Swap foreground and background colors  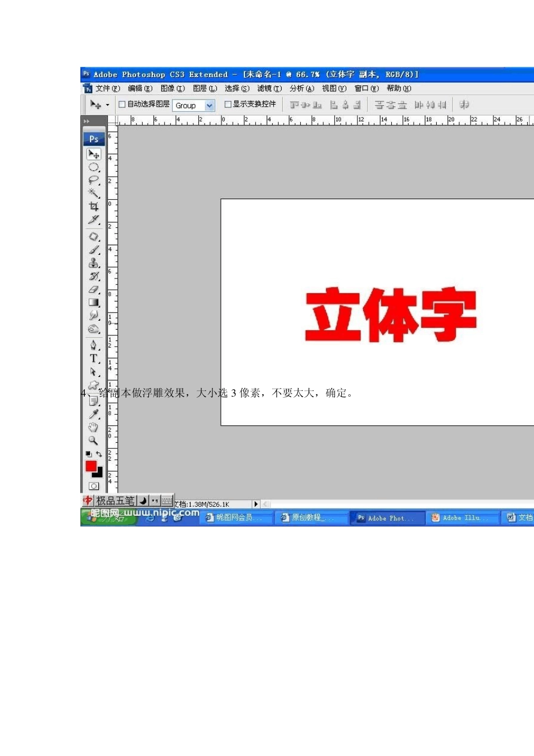pyautogui.click(x=99, y=454)
